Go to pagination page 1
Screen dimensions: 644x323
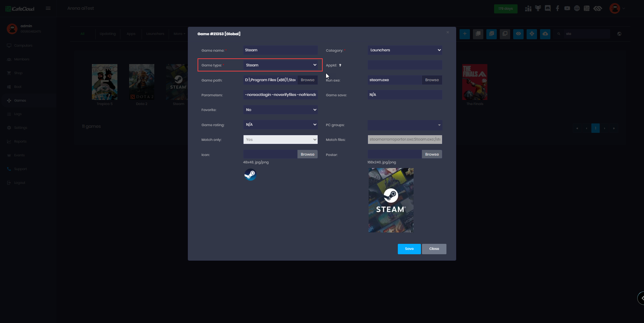595,128
